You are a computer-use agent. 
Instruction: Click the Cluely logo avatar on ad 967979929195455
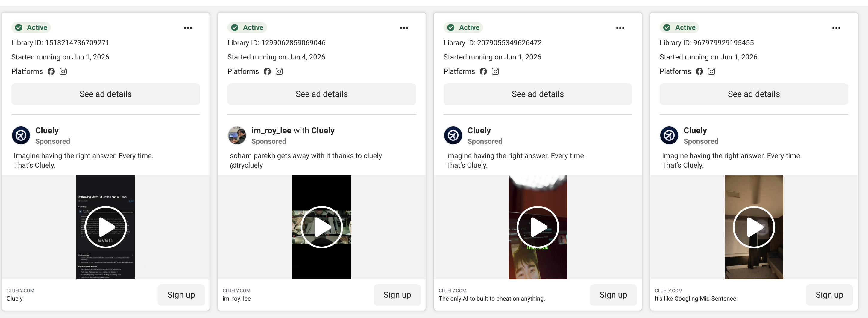[x=669, y=135]
